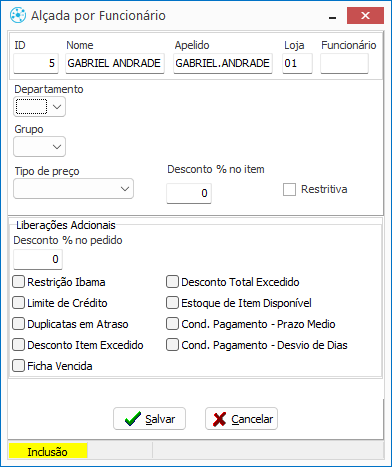392x467 pixels.
Task: Click the Desconto % no pedido label
Action: pos(68,240)
